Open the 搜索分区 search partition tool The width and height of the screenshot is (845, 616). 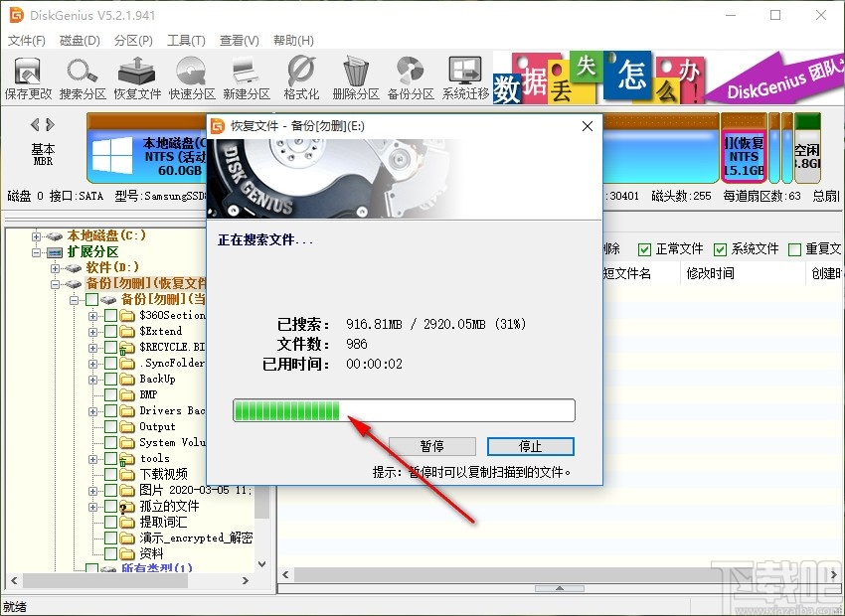tap(83, 78)
